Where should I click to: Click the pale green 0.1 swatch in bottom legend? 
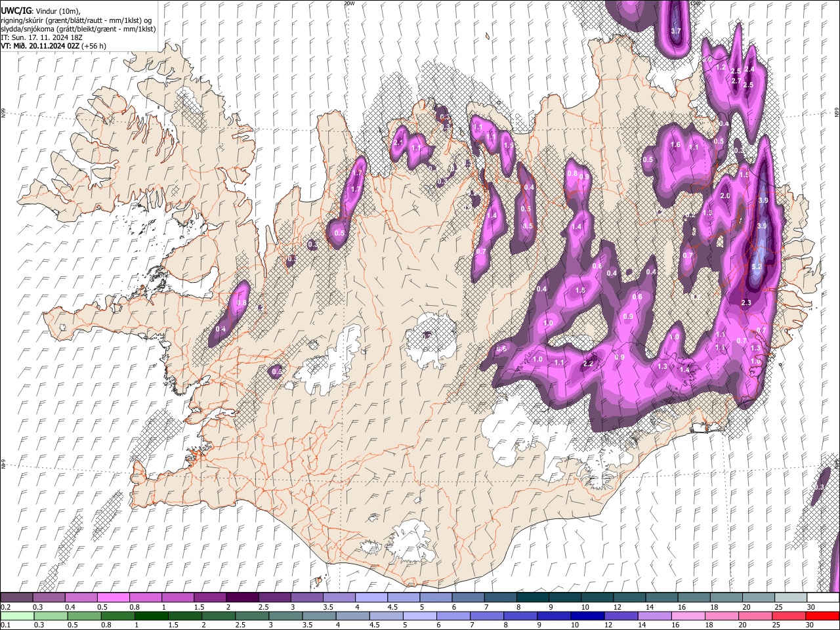[x=17, y=616]
